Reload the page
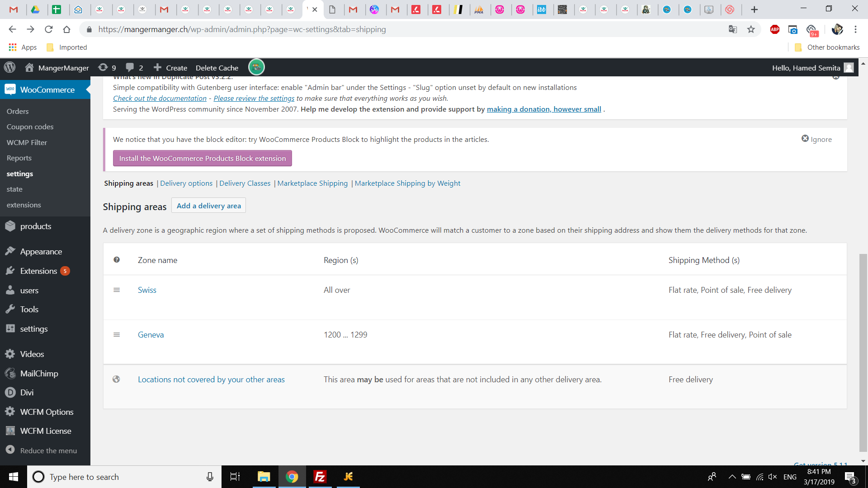 [x=48, y=29]
